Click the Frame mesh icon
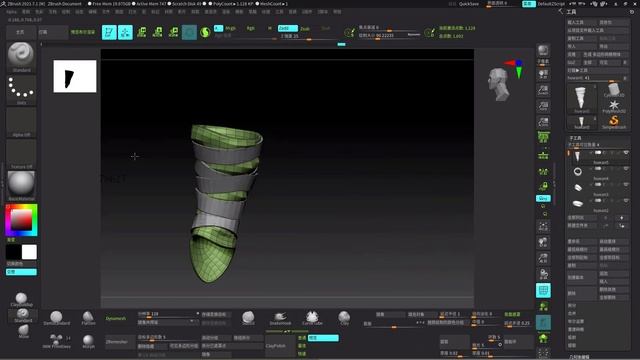640x360 pixels. pos(543,227)
